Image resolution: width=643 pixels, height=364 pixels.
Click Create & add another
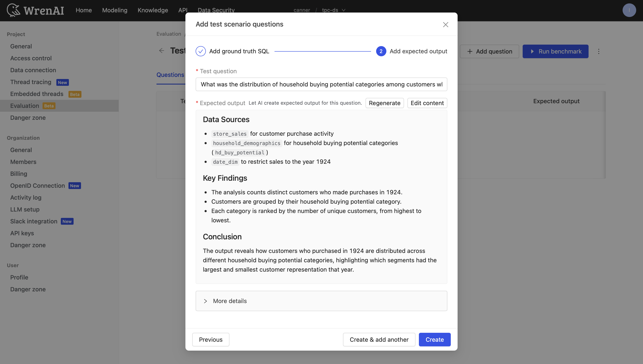pos(379,340)
